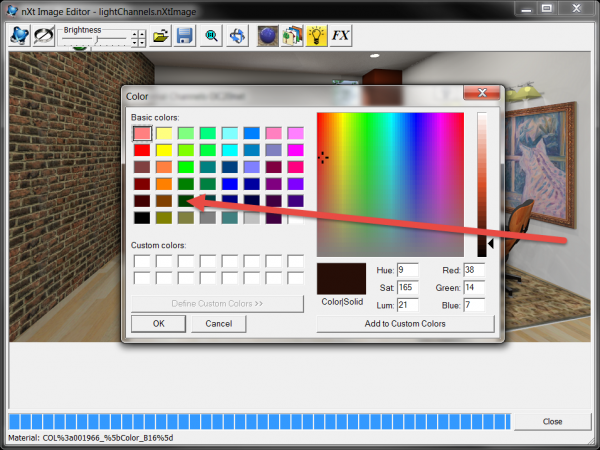Click the blue sphere toolbar icon

(268, 36)
